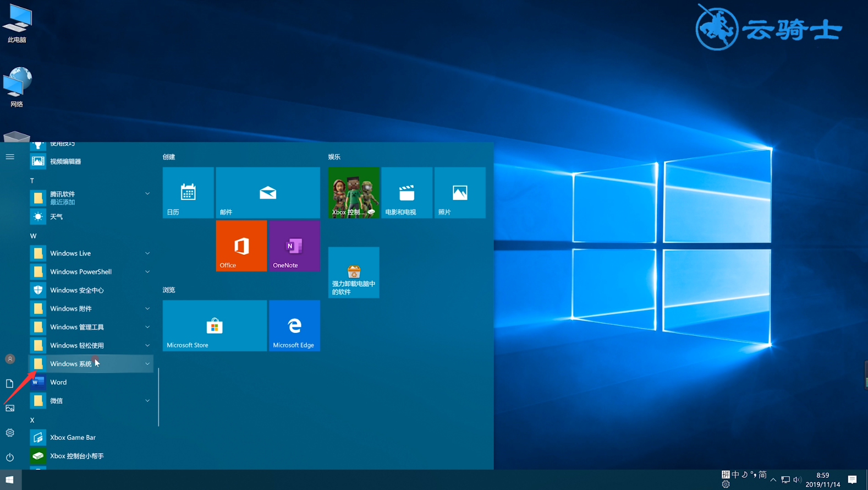This screenshot has height=490, width=868.
Task: Expand the 微信 folder
Action: [x=91, y=401]
